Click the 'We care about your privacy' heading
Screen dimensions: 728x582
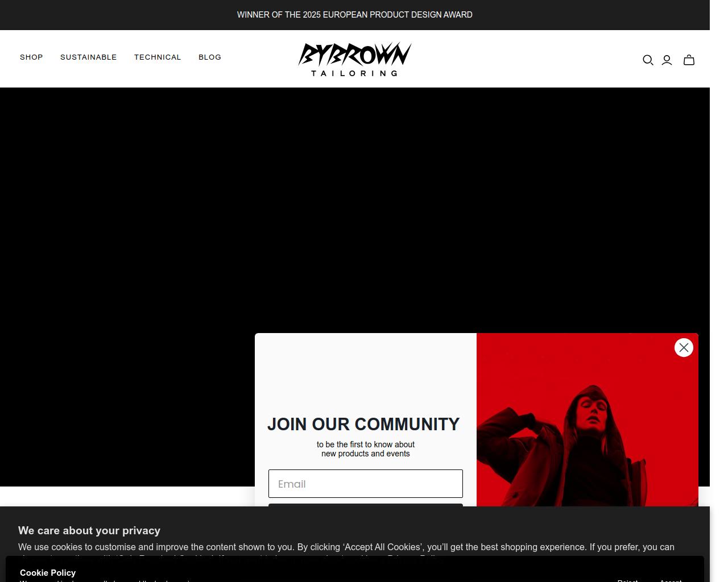coord(89,530)
